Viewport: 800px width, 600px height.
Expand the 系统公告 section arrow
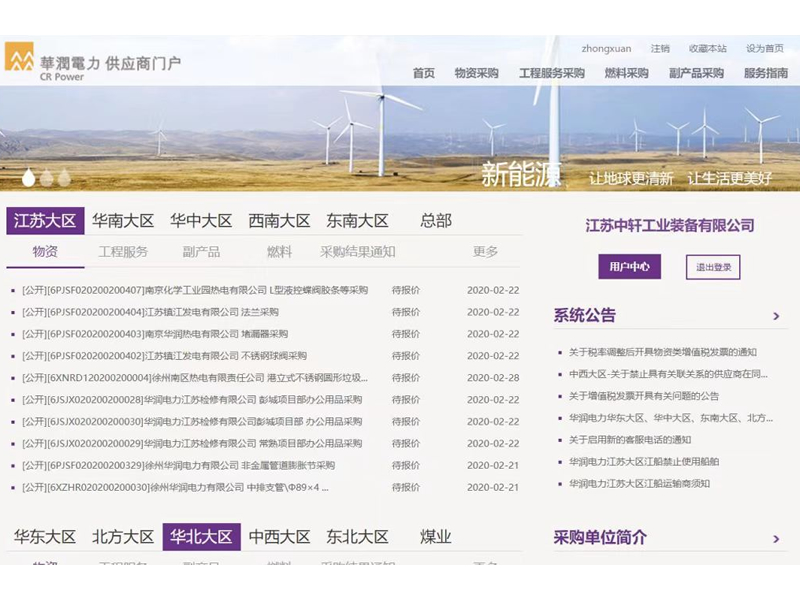pyautogui.click(x=776, y=316)
